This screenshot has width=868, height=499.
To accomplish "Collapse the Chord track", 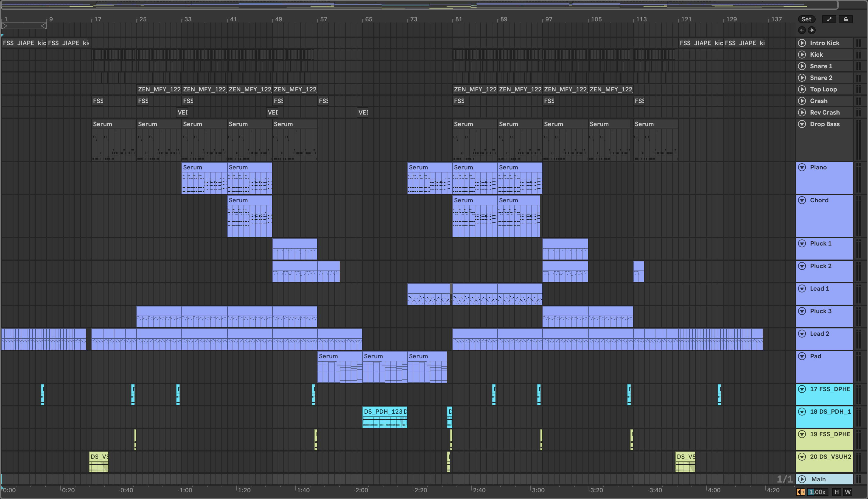I will [x=802, y=200].
